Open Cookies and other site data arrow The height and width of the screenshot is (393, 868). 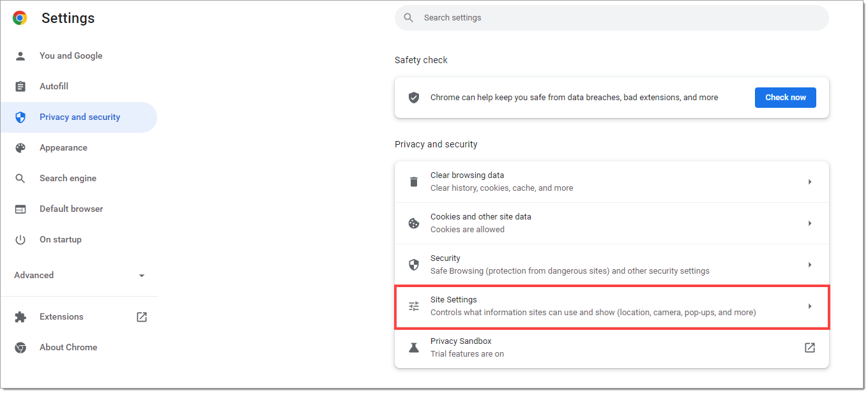pyautogui.click(x=809, y=223)
